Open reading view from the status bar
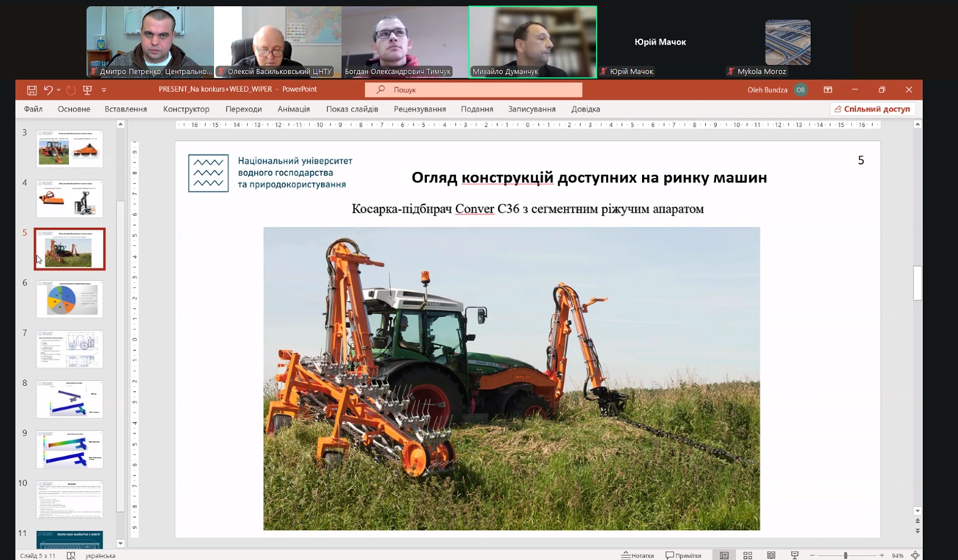 click(x=771, y=556)
